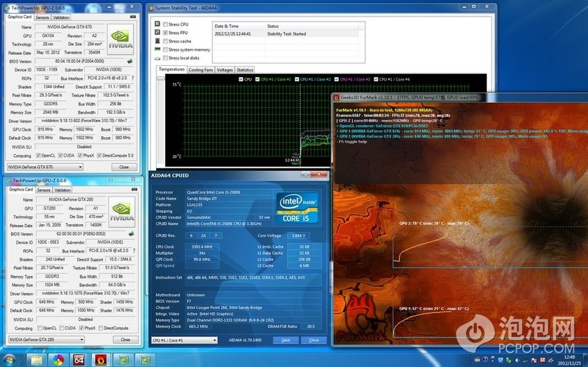This screenshot has height=367, width=588.
Task: Switch to FurMark via its flame taskbar icon
Action: click(x=100, y=361)
